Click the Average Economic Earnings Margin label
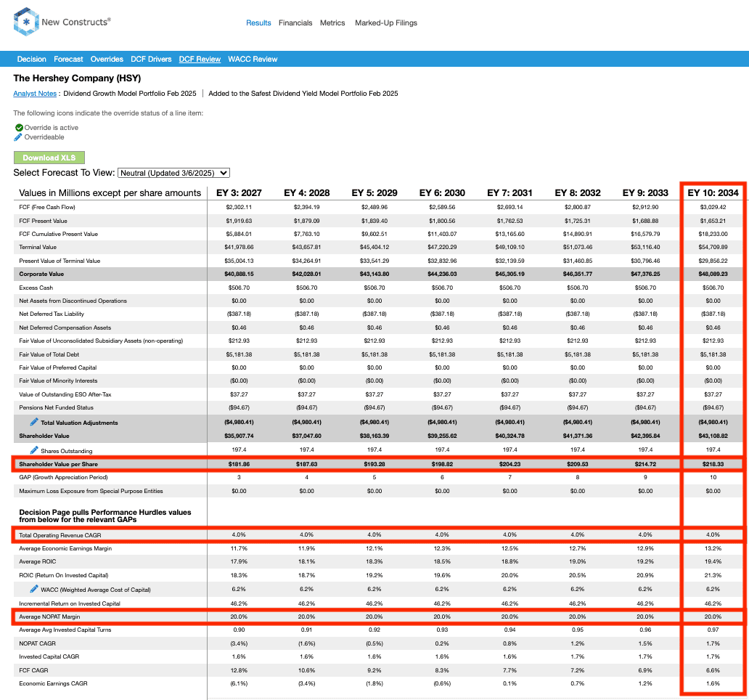Viewport: 749px width, 700px height. tap(65, 548)
